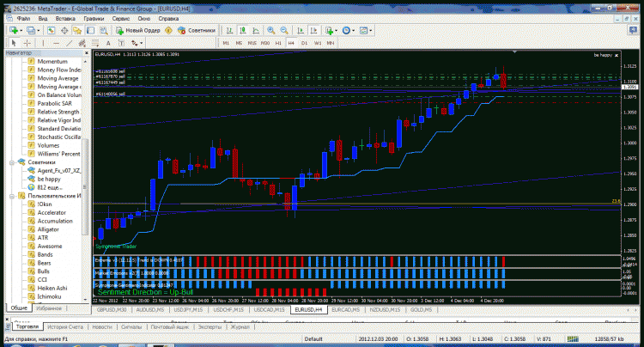Switch chart to Line Chart icon
Viewport: 644px width, 347px height.
point(256,30)
